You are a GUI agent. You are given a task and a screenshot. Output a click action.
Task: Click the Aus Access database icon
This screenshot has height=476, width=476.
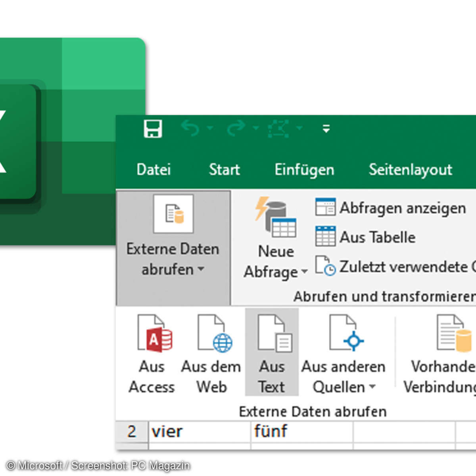pyautogui.click(x=154, y=333)
